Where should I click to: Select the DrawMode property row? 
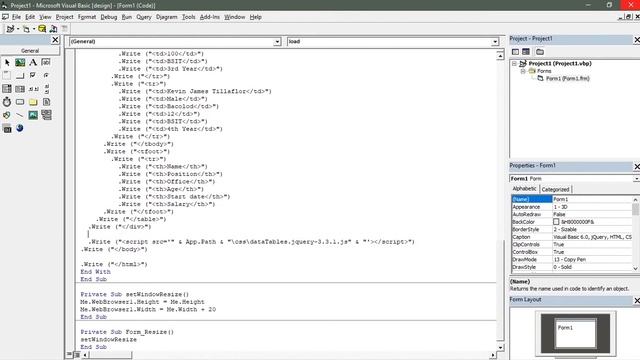coord(572,259)
